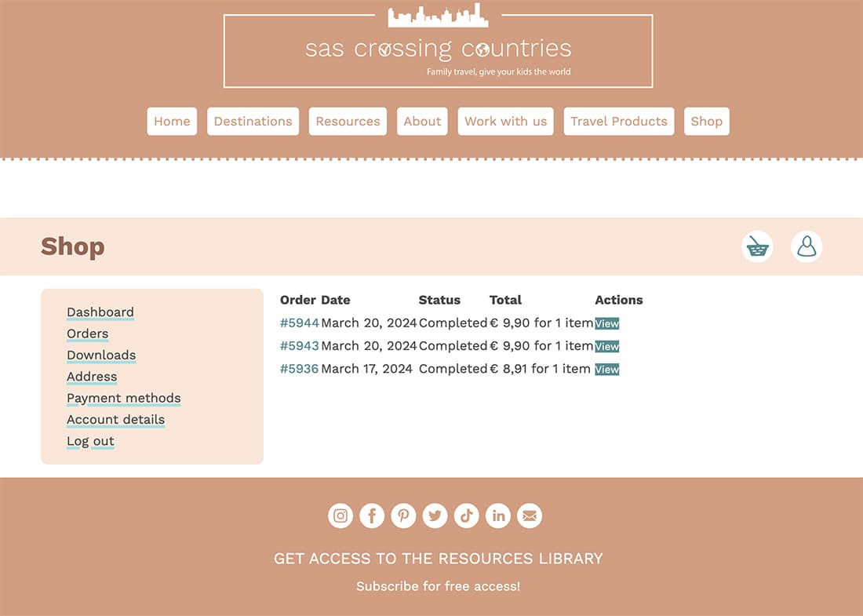
Task: Click the sas crossing countries logo
Action: 438,46
